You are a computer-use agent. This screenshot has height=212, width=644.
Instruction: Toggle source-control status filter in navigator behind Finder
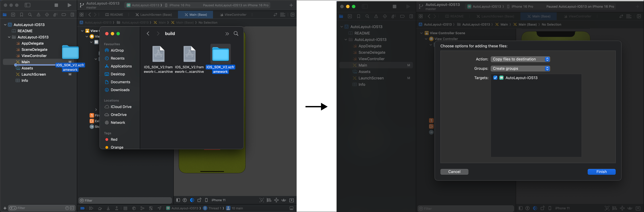click(72, 208)
